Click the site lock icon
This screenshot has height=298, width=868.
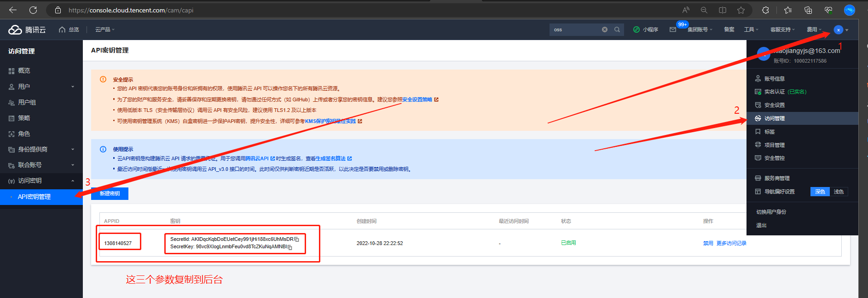pos(58,10)
